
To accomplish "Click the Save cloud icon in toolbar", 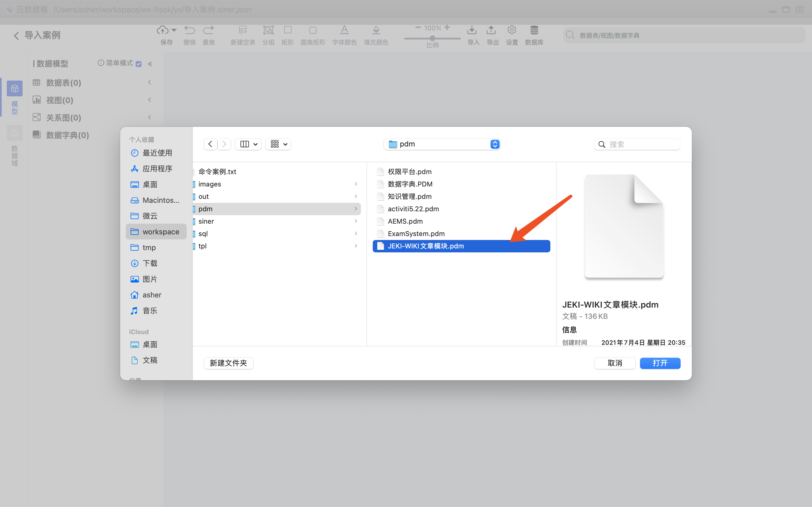I will point(163,30).
